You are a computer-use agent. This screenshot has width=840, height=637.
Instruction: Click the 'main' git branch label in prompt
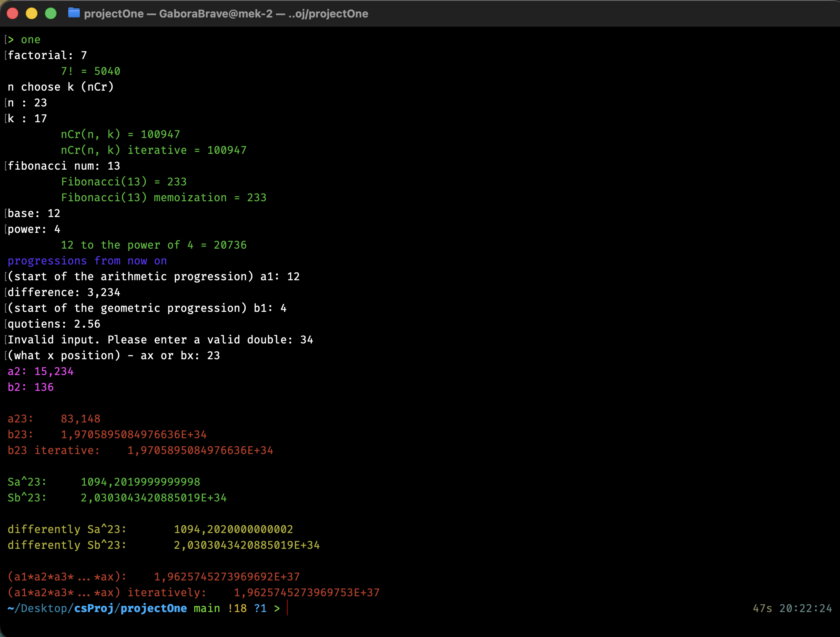(207, 608)
